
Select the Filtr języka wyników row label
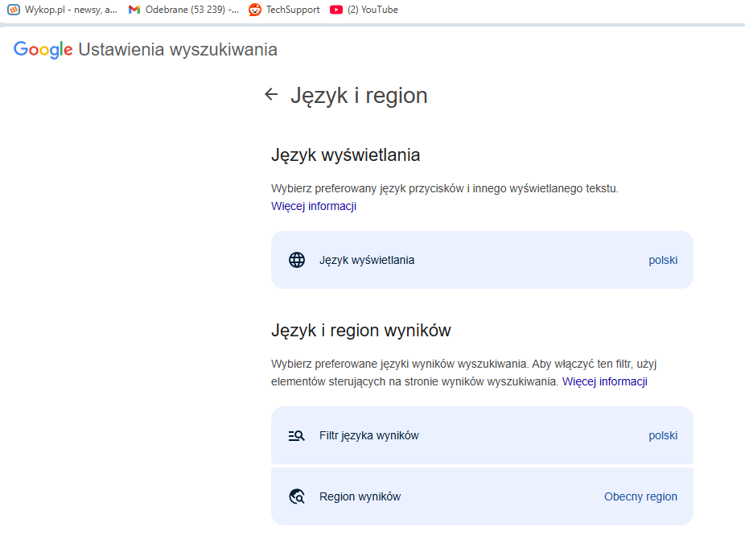coord(369,435)
